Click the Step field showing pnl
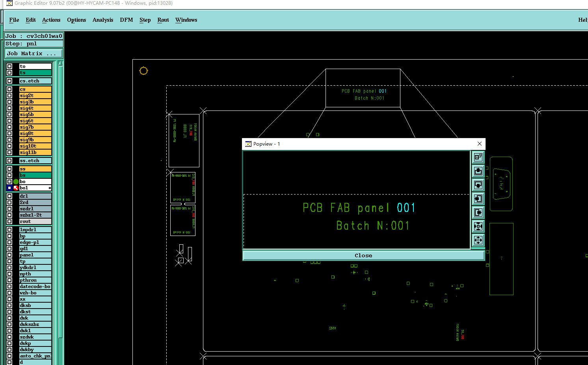 tap(34, 43)
